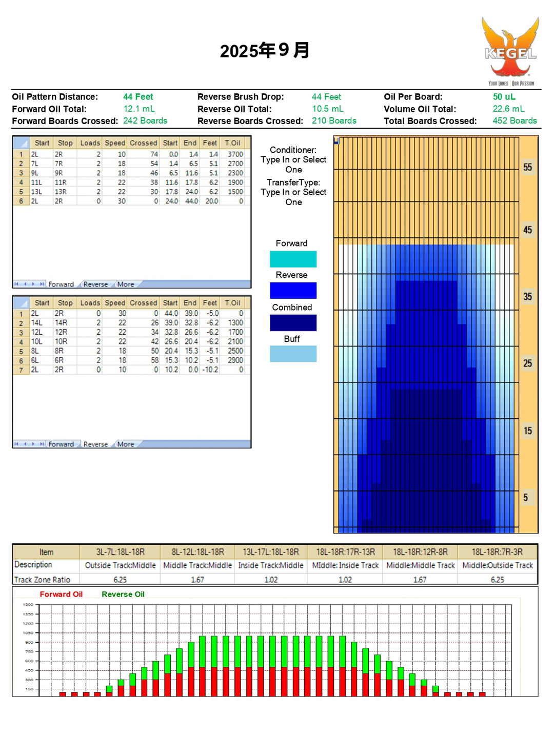554x756 pixels.
Task: Click the cyan Forward color swatch
Action: tap(293, 259)
